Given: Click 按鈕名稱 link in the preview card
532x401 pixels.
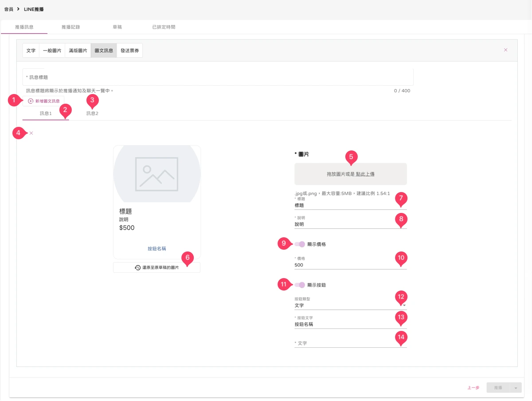Looking at the screenshot, I should tap(157, 249).
